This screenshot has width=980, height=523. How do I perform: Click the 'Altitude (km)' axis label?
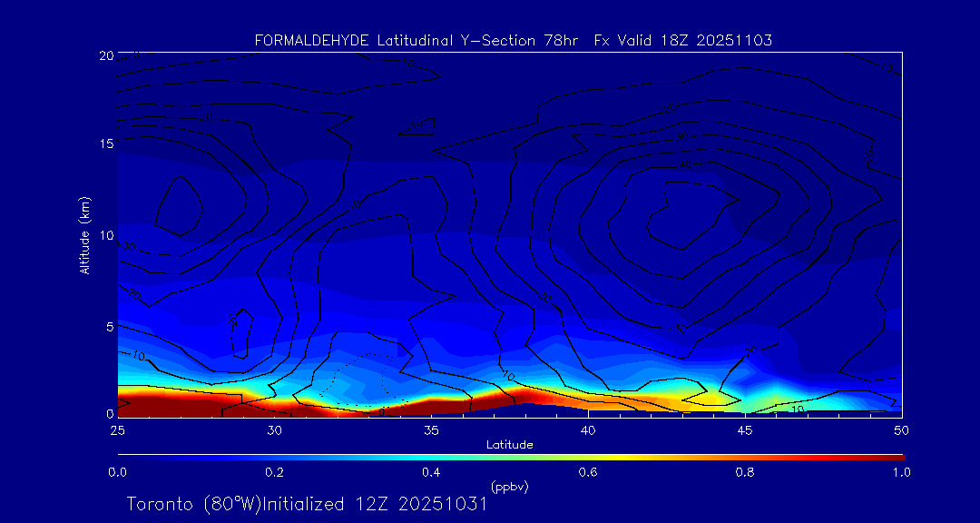tap(83, 234)
